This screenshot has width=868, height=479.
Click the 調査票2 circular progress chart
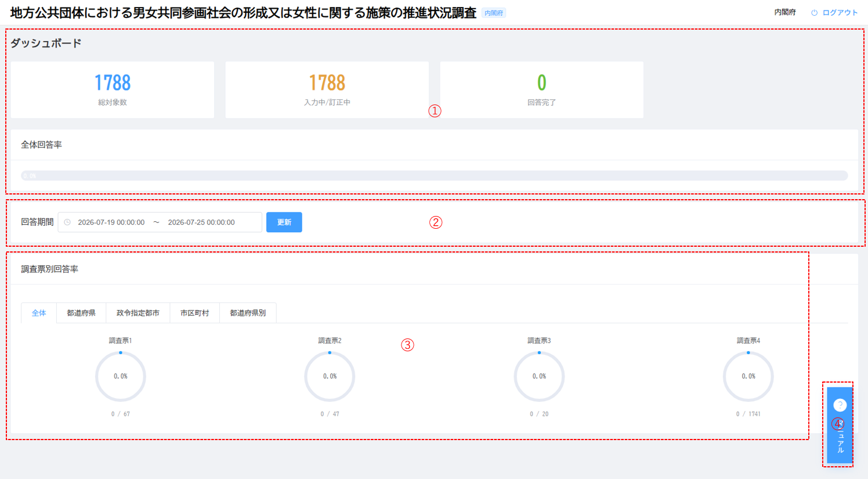(330, 376)
